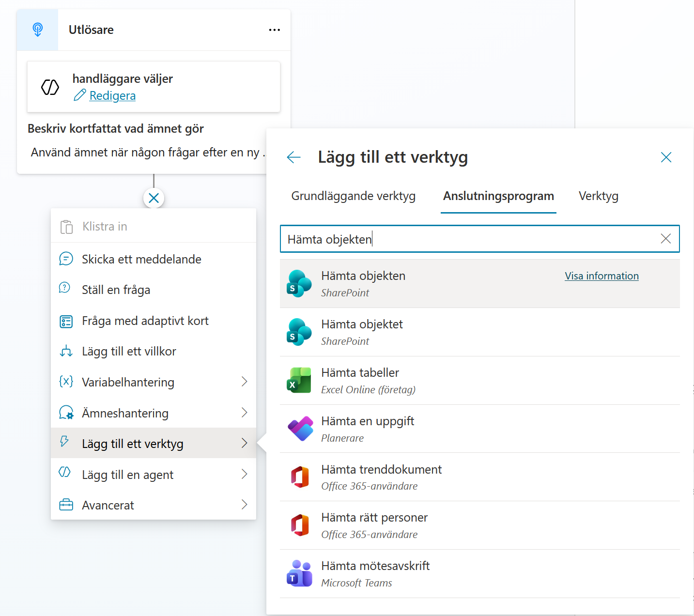Choose Ställ en fråga from the menu
The height and width of the screenshot is (616, 694).
pos(154,290)
